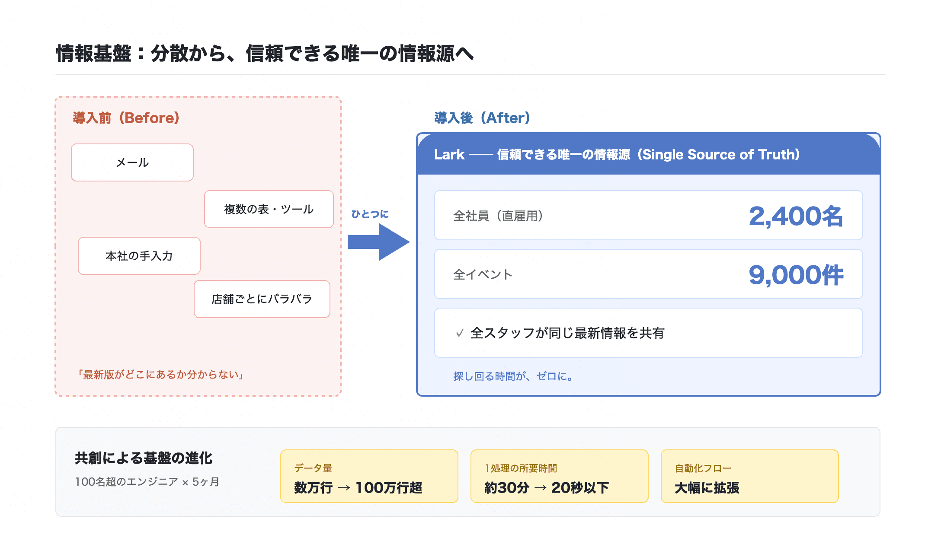This screenshot has width=941, height=560.
Task: Select the 共創による基盤の進化 heading
Action: 144,458
